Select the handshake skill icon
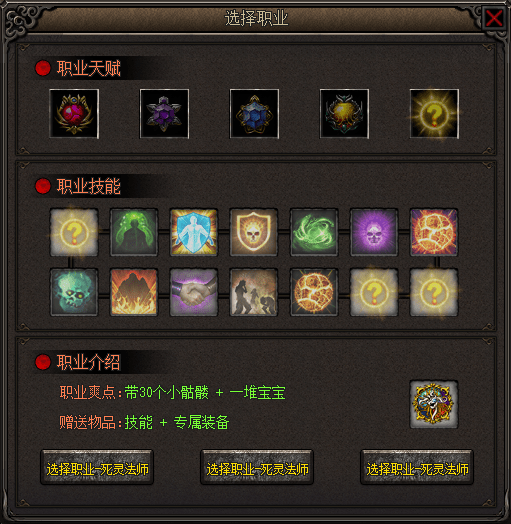This screenshot has height=524, width=511. pos(194,292)
